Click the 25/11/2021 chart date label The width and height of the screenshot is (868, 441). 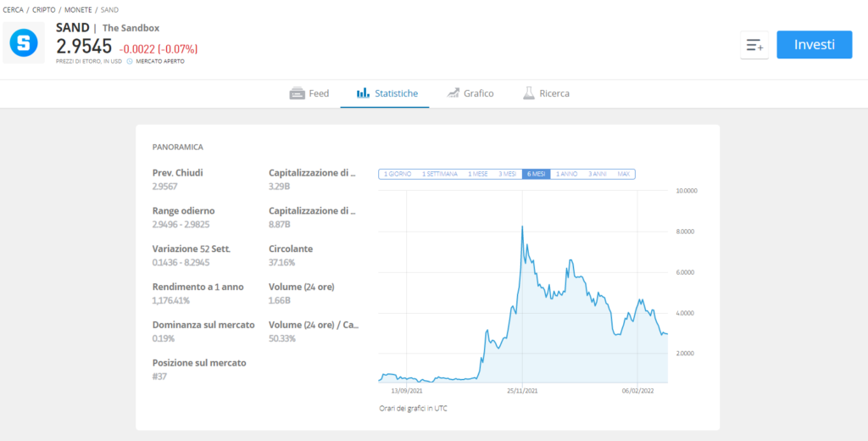tap(522, 390)
